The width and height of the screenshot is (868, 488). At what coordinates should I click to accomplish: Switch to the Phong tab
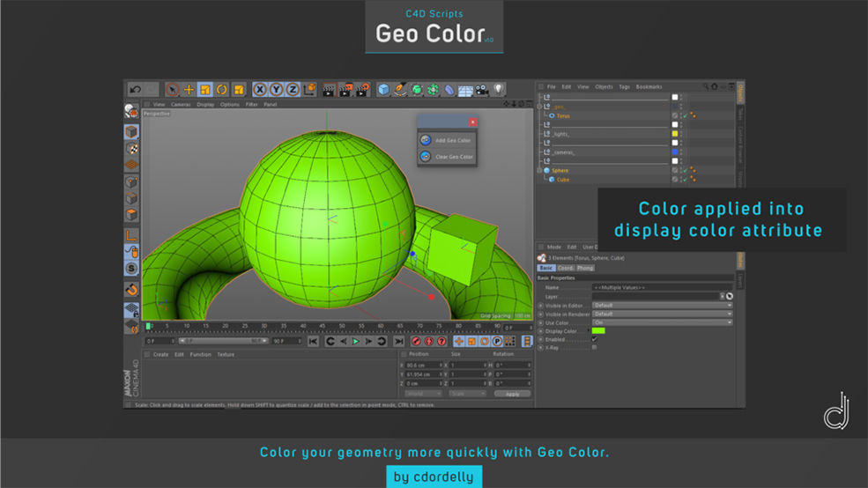pyautogui.click(x=585, y=268)
